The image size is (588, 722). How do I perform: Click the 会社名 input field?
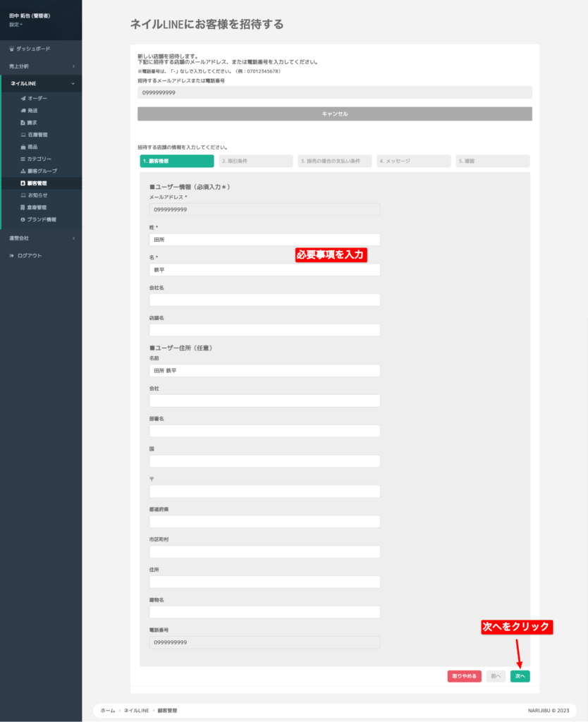point(264,300)
